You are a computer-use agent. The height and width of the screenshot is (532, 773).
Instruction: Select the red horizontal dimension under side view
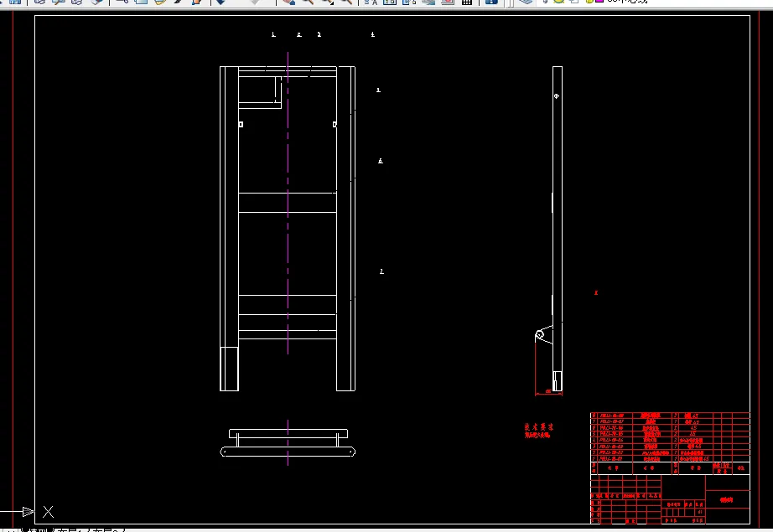pyautogui.click(x=548, y=393)
